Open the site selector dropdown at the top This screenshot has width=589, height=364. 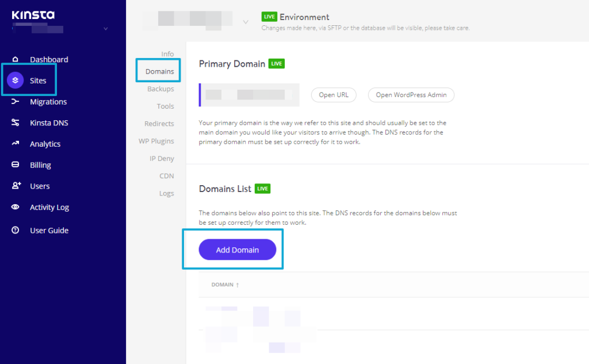246,22
